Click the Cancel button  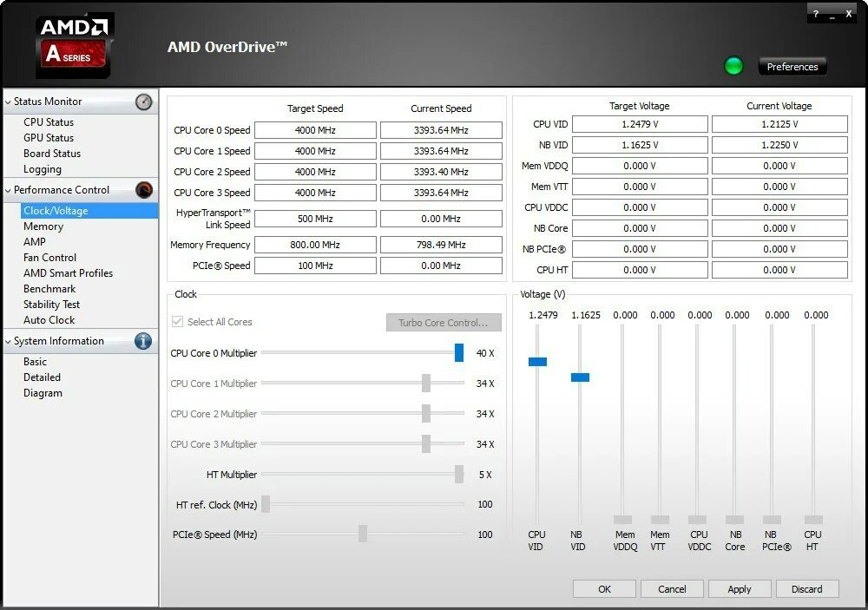(x=672, y=589)
